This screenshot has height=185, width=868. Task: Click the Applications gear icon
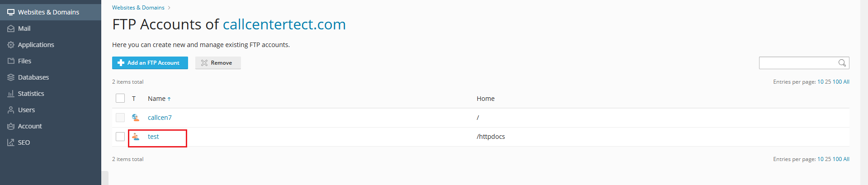(x=11, y=45)
